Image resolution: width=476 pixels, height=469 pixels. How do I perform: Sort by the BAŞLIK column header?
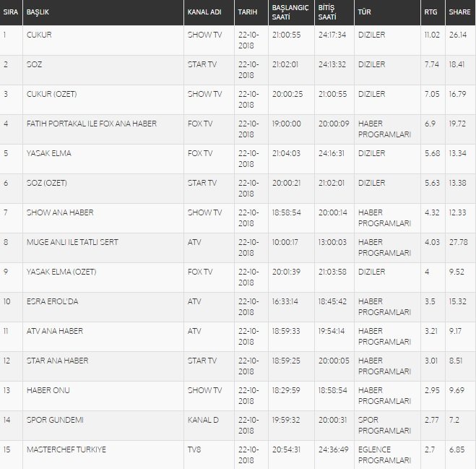coord(38,13)
